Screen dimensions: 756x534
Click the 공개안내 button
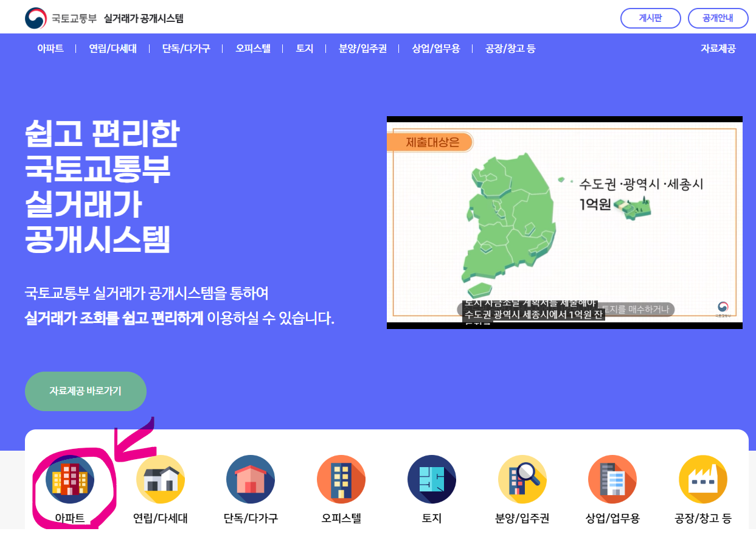coord(718,18)
